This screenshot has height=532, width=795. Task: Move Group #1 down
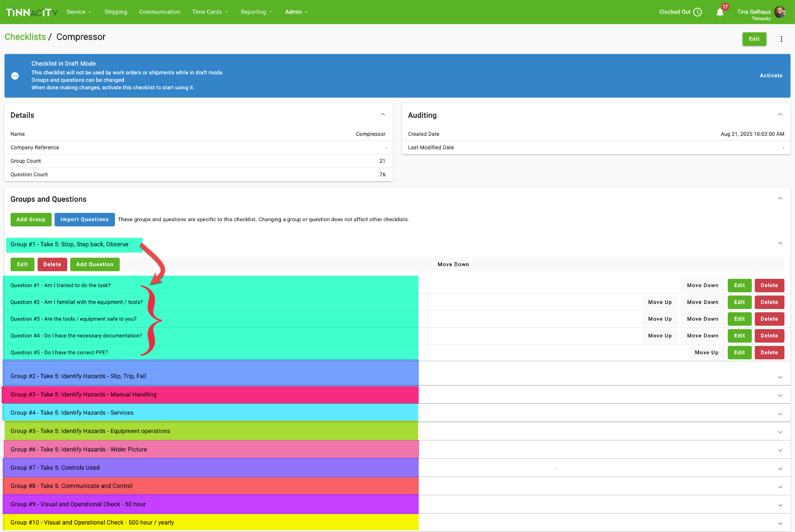tap(453, 264)
